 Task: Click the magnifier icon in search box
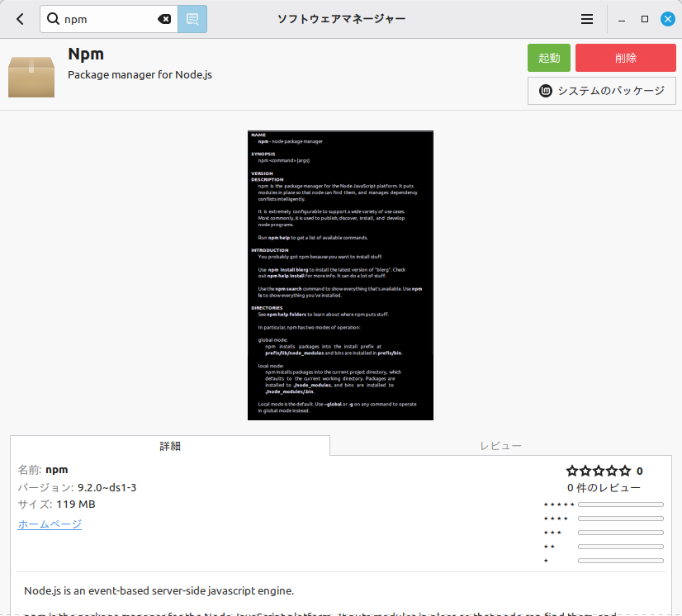coord(54,19)
